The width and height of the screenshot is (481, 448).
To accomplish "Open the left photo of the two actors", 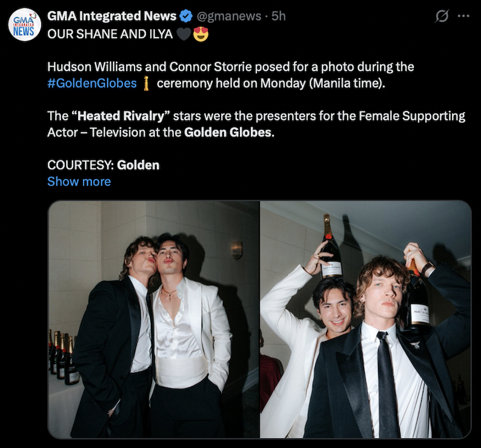I will (153, 319).
